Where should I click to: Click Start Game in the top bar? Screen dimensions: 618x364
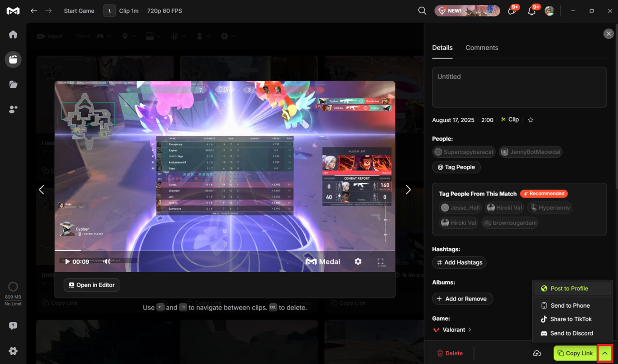(x=79, y=11)
